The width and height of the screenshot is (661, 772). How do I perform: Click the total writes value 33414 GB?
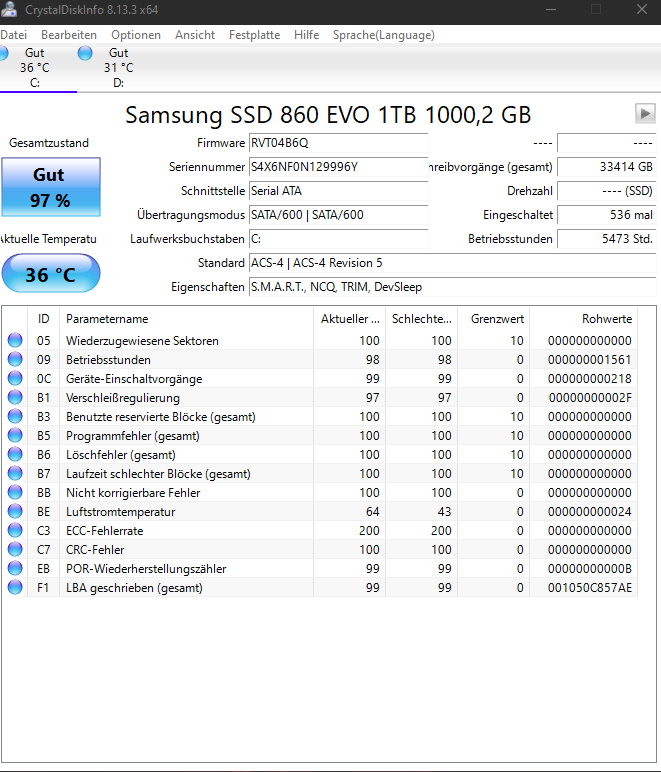[x=606, y=167]
